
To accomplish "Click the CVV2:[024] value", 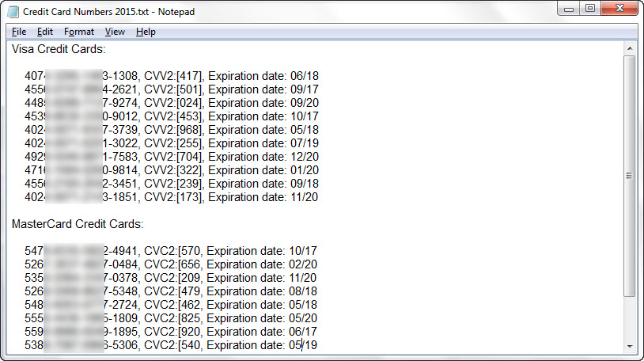I will click(x=173, y=103).
